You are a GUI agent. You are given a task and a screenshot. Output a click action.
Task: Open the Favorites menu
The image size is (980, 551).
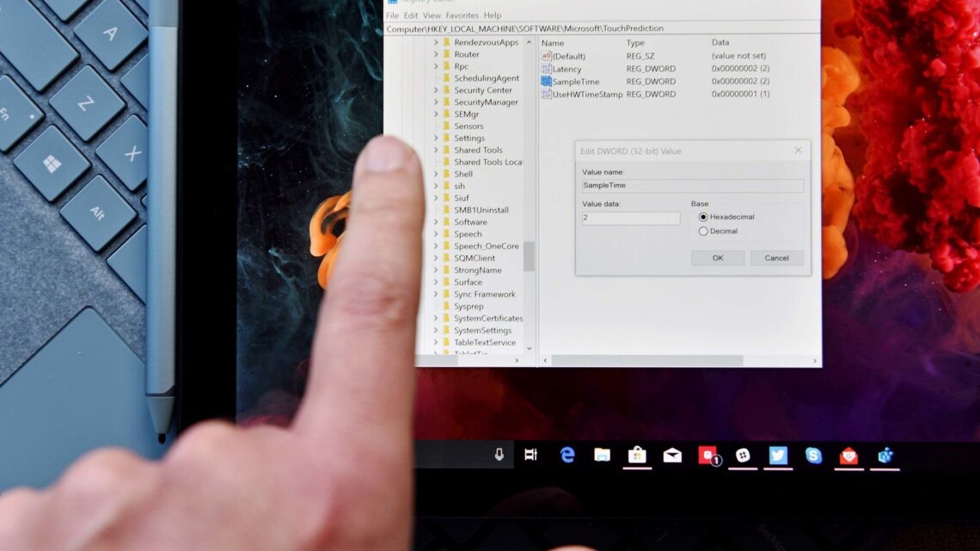462,15
